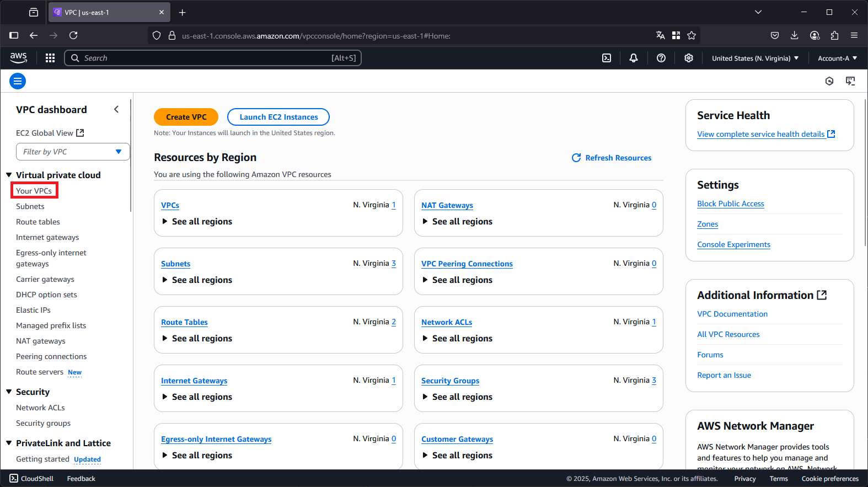Screen dimensions: 868x487
Task: Show site security lock information
Action: click(172, 35)
